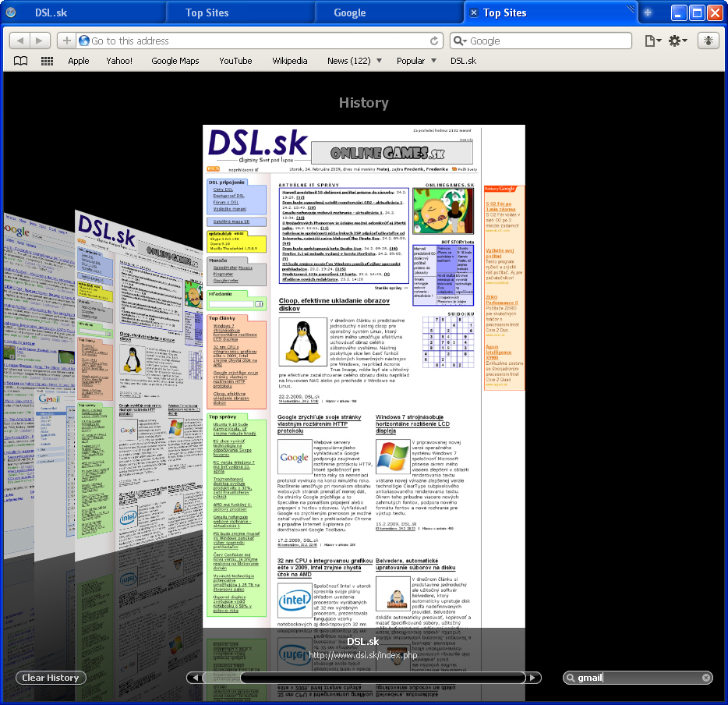Expand the Popular bookmarks folder
This screenshot has width=728, height=705.
[416, 61]
